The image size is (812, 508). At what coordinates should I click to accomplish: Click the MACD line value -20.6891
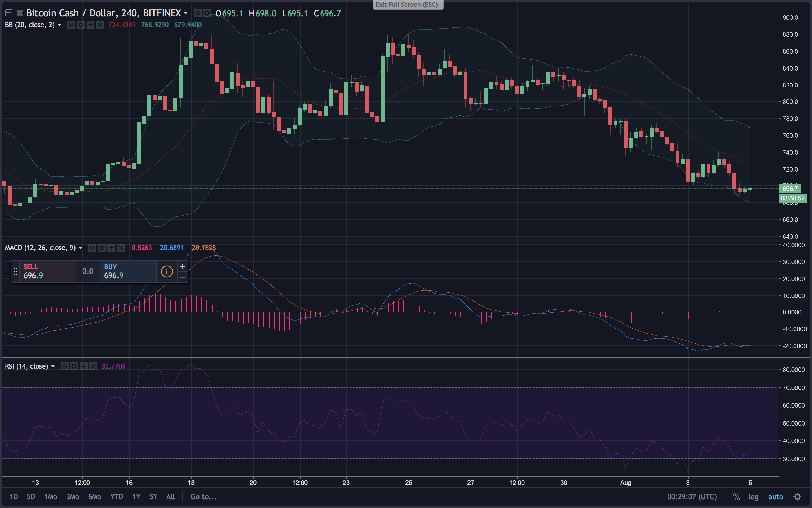click(x=171, y=248)
